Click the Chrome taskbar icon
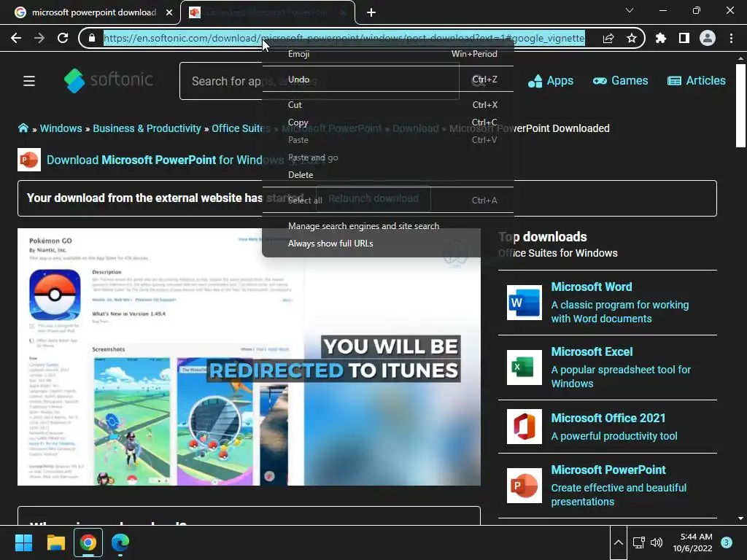Screen dimensions: 747x560 88,542
